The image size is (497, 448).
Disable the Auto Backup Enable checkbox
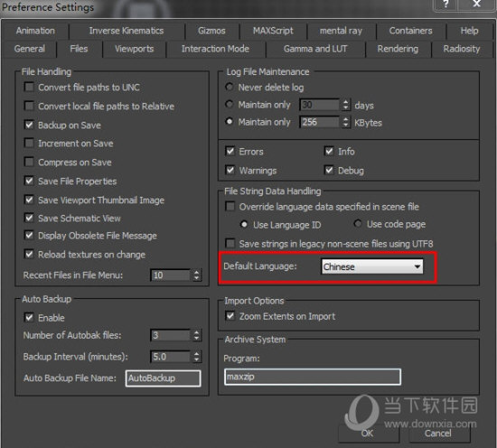pyautogui.click(x=29, y=317)
